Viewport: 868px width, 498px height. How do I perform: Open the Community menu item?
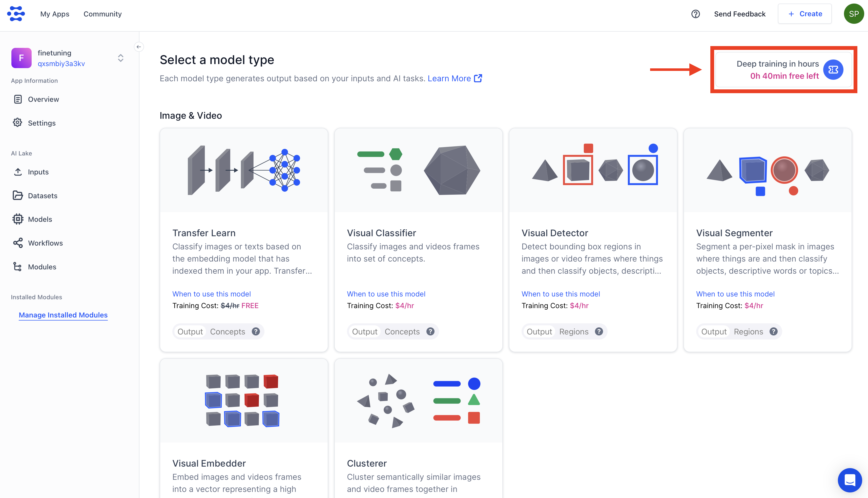point(102,14)
